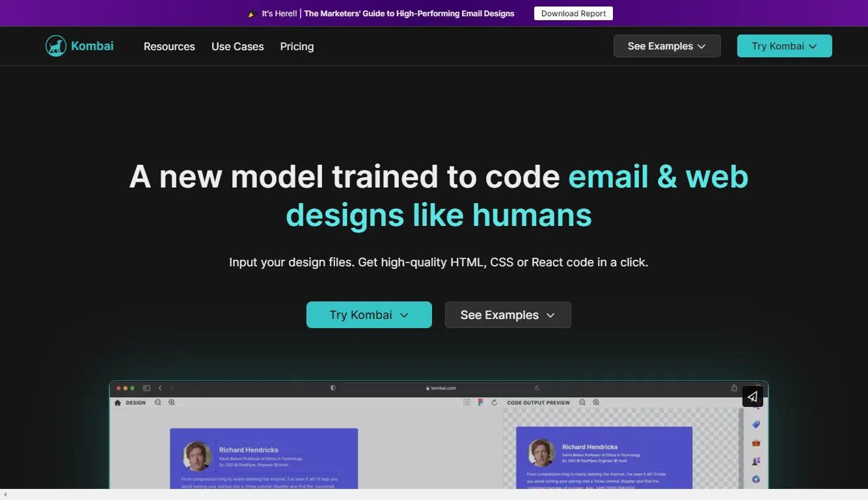The width and height of the screenshot is (868, 500).
Task: Click the reload icon in address bar
Action: click(x=537, y=388)
